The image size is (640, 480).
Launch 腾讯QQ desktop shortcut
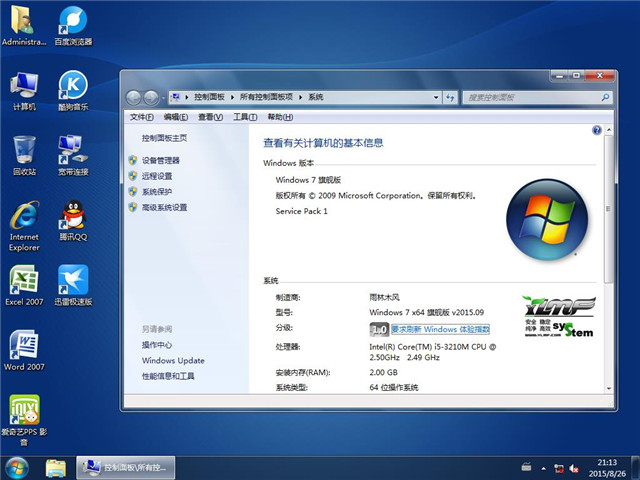point(73,220)
